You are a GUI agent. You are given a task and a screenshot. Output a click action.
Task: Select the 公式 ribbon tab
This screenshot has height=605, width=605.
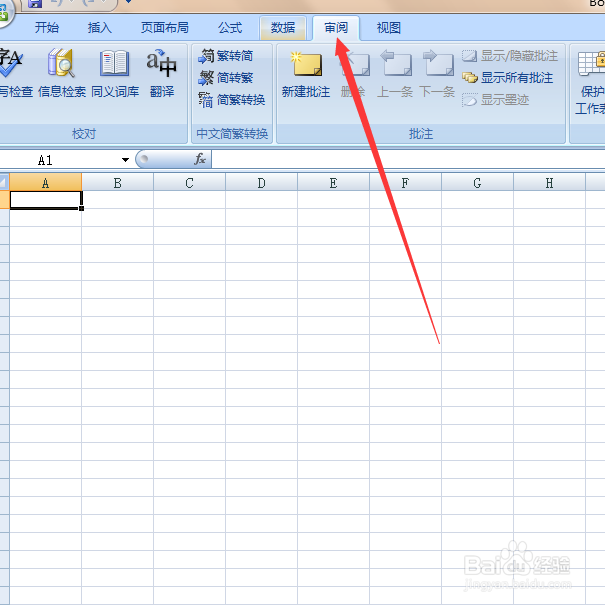(x=230, y=28)
